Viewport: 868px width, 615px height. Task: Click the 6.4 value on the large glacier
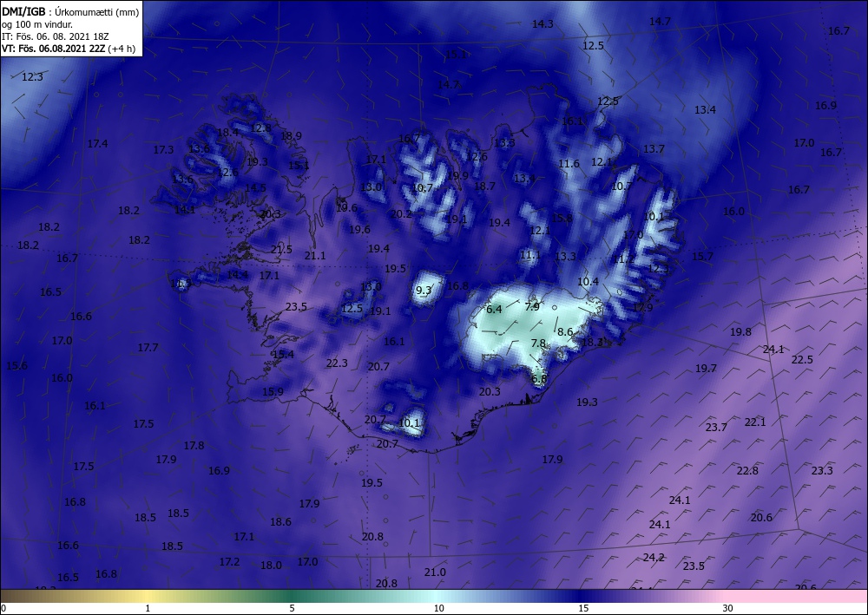coord(494,309)
